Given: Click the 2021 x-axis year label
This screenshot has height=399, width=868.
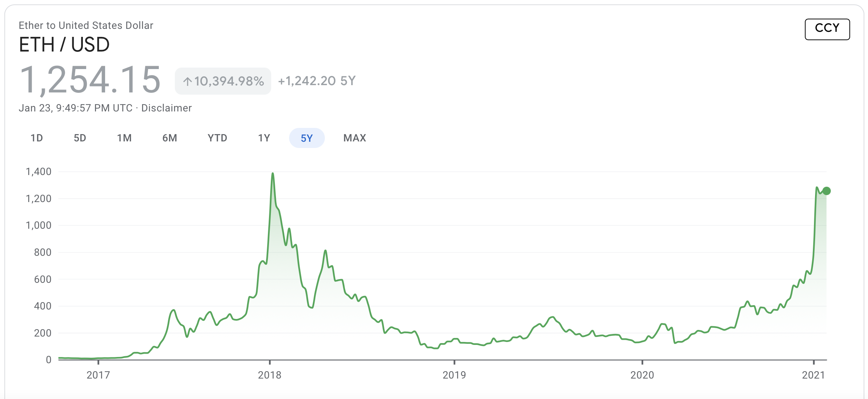Looking at the screenshot, I should (x=813, y=375).
